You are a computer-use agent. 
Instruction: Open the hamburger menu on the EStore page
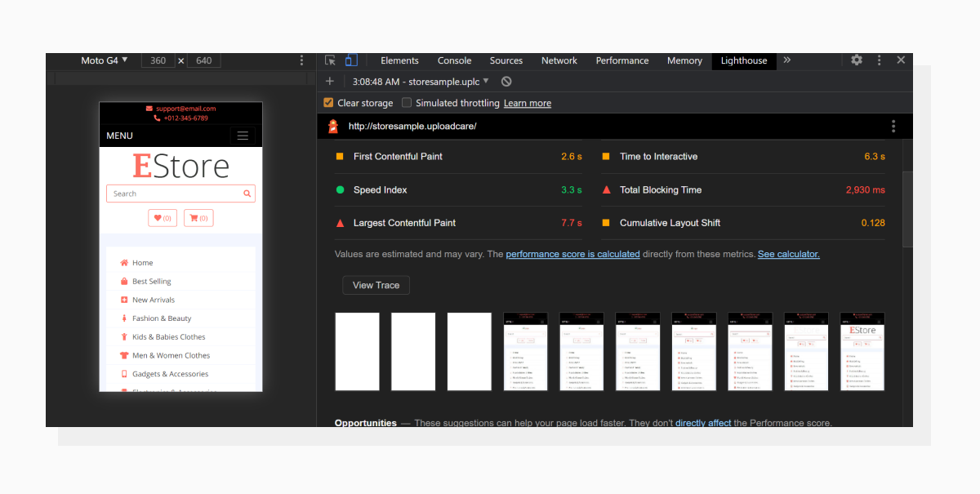pos(243,136)
